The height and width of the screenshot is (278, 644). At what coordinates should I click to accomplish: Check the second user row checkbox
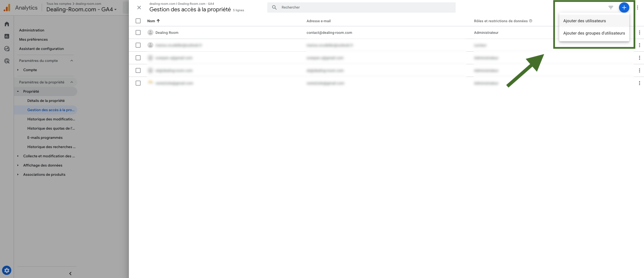click(138, 45)
